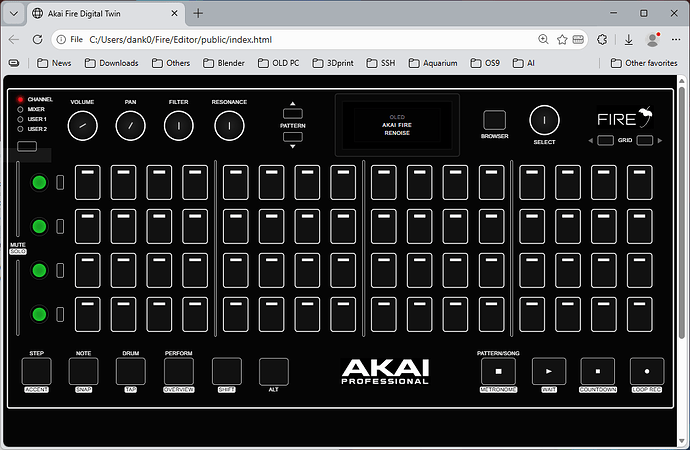Open the OS9 favorites folder

point(485,63)
